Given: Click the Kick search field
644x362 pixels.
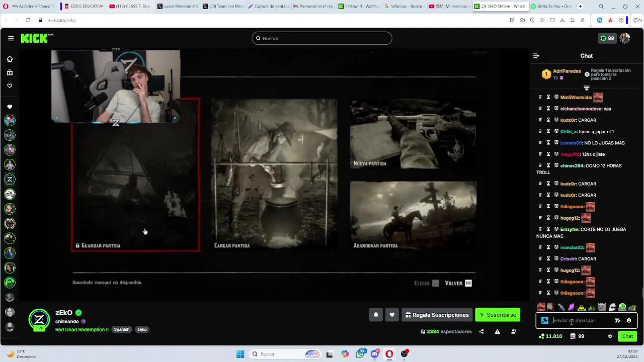Looking at the screenshot, I should (322, 38).
